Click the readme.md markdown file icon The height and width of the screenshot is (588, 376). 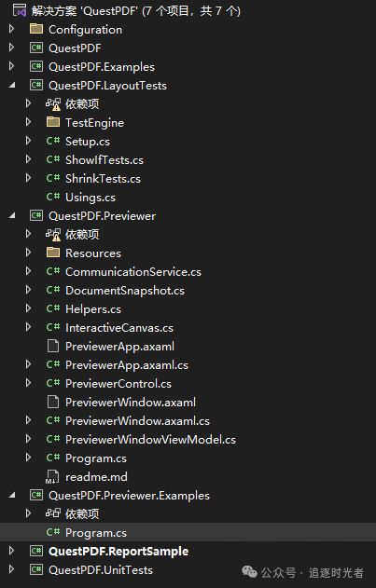(x=52, y=476)
